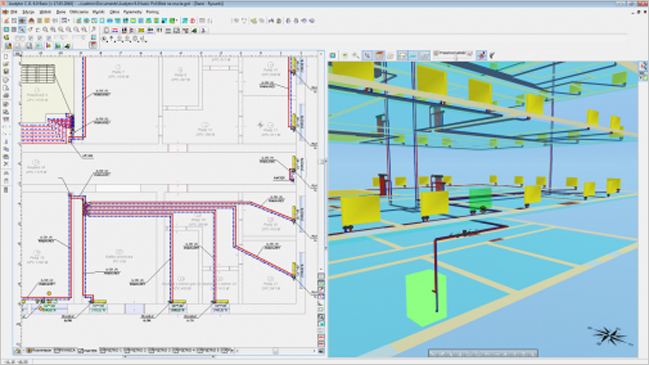Switch to the PIĘTRO 2 sheet tab

coord(135,351)
